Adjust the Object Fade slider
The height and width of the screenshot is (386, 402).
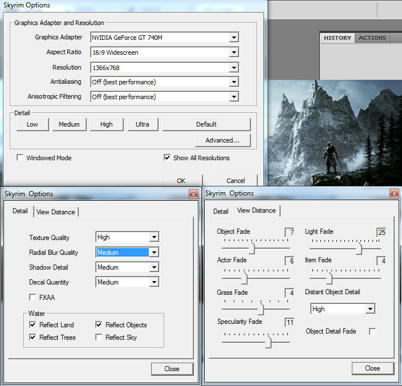click(x=252, y=248)
